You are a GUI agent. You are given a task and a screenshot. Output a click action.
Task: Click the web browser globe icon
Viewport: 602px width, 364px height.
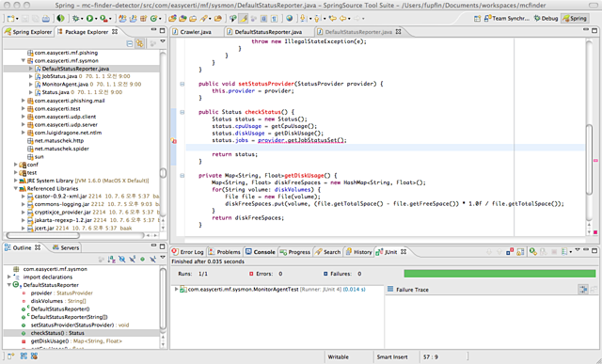290,18
